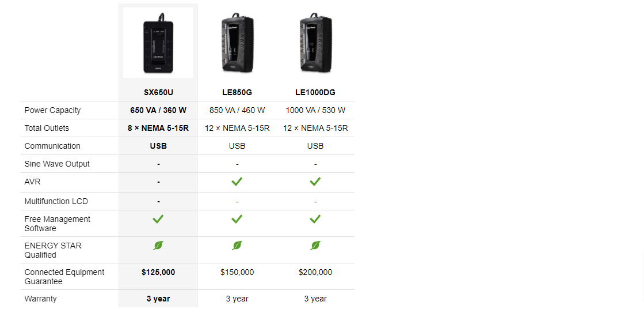Click LE850G Free Management Software checkmark

click(x=237, y=219)
